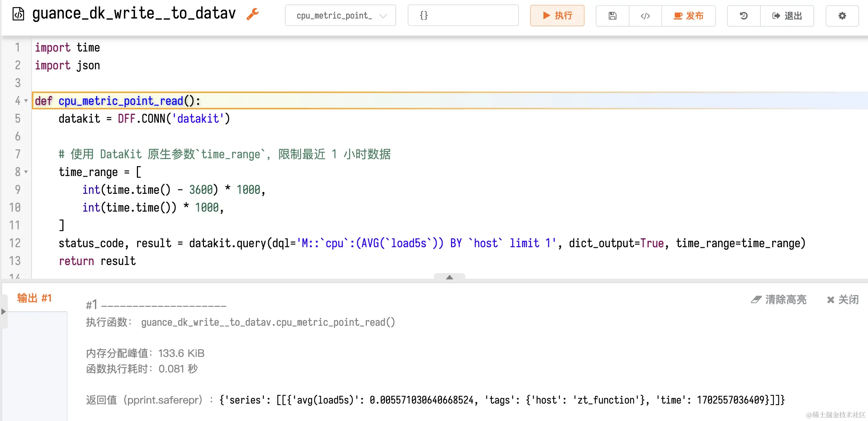Collapse output panel with up-arrow handle
868x421 pixels.
449,277
